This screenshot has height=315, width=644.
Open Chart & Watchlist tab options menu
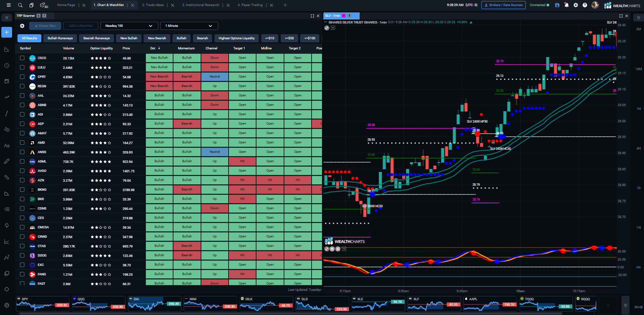(128, 5)
